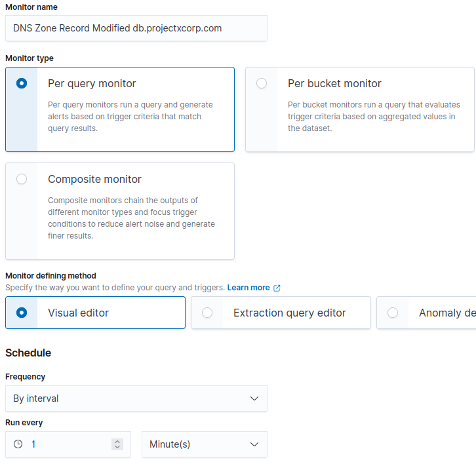Click the external link icon beside Learn more
Viewport: 476px width, 464px height.
277,288
